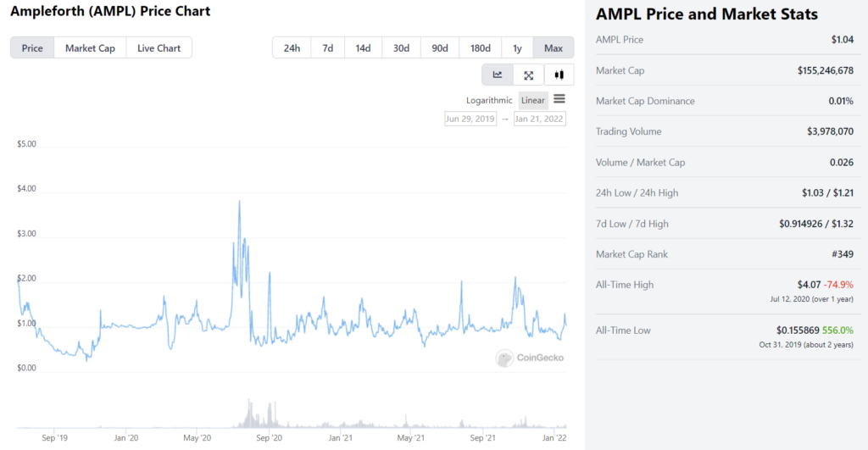The image size is (868, 450).
Task: Show the 1y price range
Action: 517,48
